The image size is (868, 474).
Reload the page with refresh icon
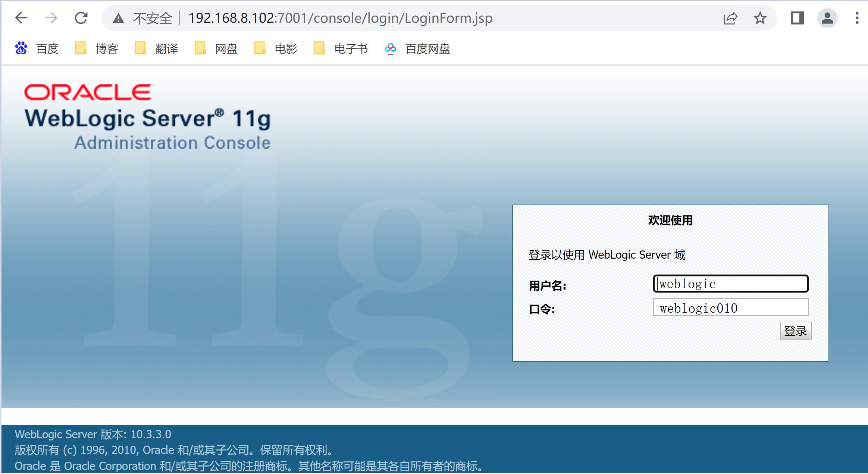click(81, 18)
